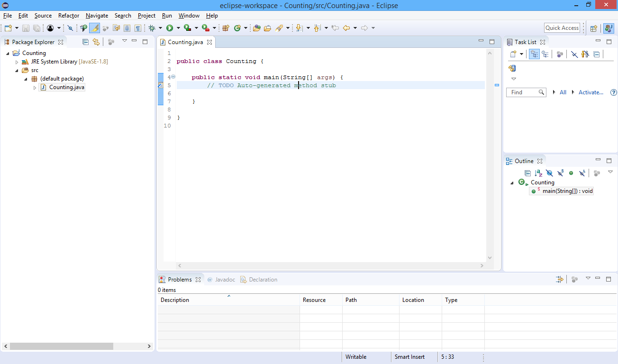618x364 pixels.
Task: Click the Save icon in toolbar
Action: coord(26,28)
